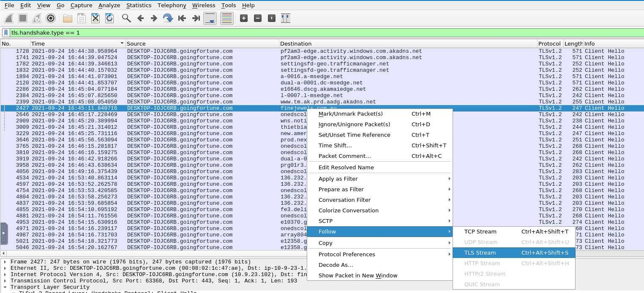Viewport: 644px width, 293px height.
Task: Expand the Transmission Control Protocol tree row
Action: tap(5, 281)
